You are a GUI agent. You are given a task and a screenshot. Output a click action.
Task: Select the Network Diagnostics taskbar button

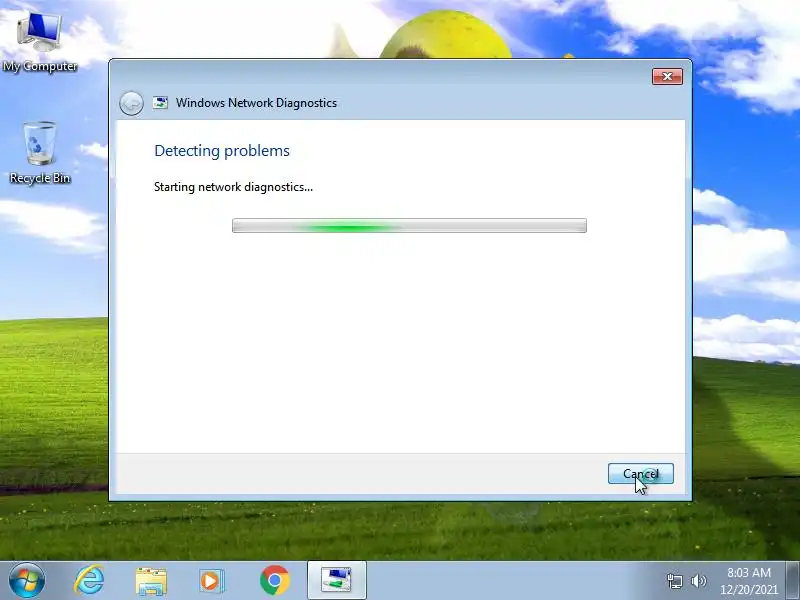tap(337, 581)
